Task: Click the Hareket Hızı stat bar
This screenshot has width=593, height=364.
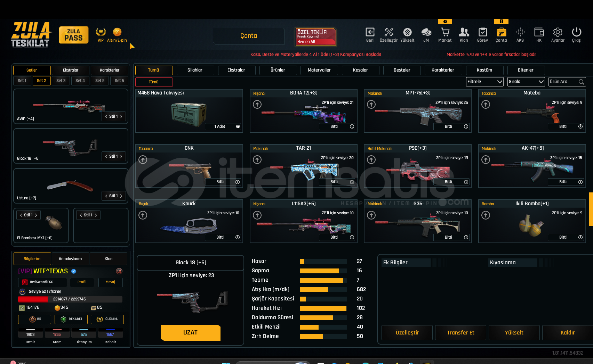Action: pyautogui.click(x=323, y=308)
